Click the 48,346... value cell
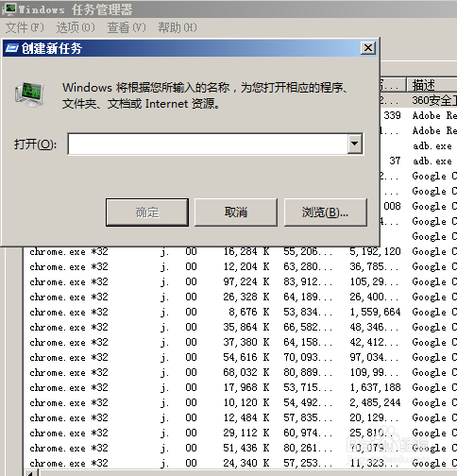The image size is (457, 476). pos(374,327)
